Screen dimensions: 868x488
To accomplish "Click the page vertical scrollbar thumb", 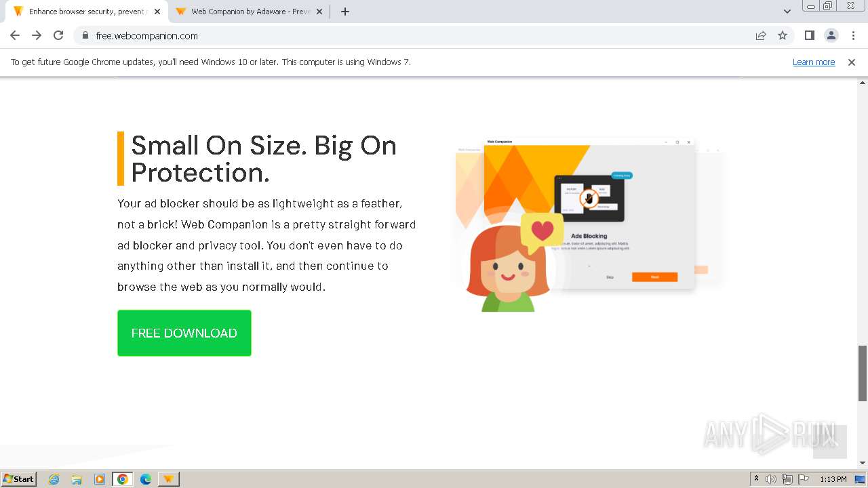I will coord(863,373).
